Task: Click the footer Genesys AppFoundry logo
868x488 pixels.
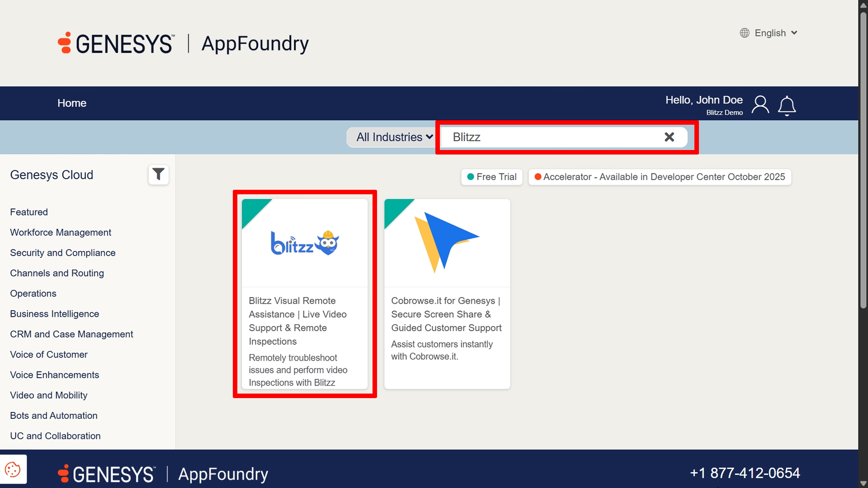Action: (x=163, y=474)
